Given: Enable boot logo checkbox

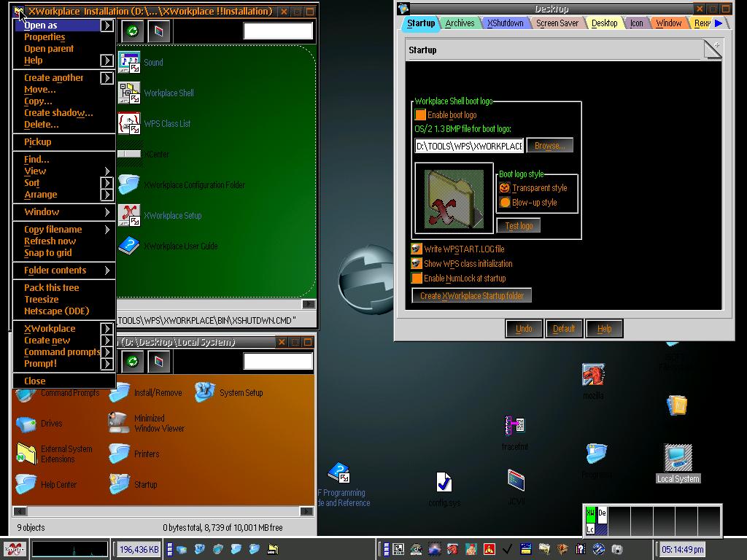Looking at the screenshot, I should pos(420,115).
